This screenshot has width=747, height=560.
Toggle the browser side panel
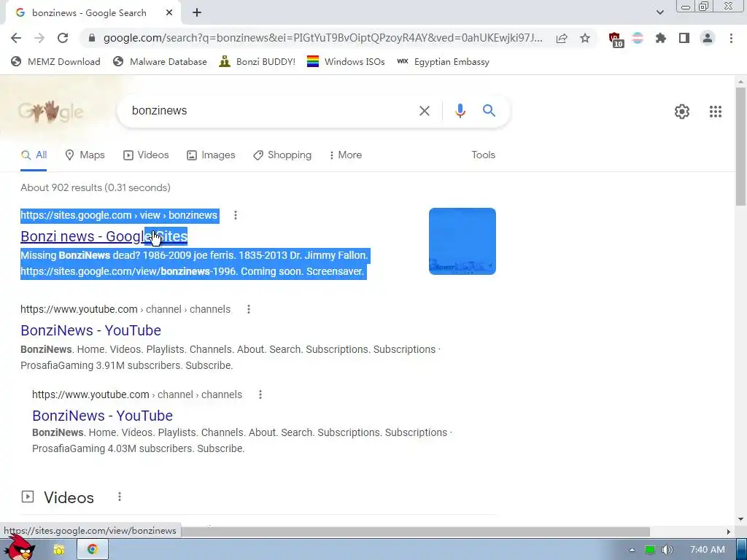(x=684, y=38)
